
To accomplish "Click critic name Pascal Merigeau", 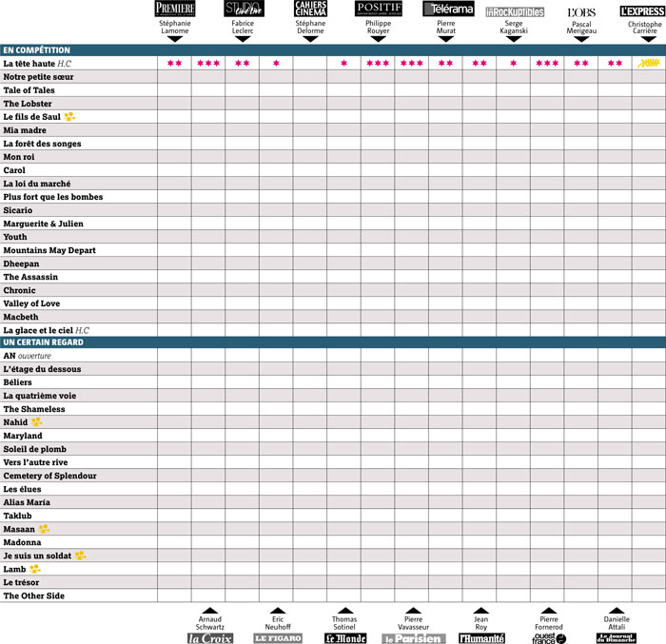I will pos(581,28).
